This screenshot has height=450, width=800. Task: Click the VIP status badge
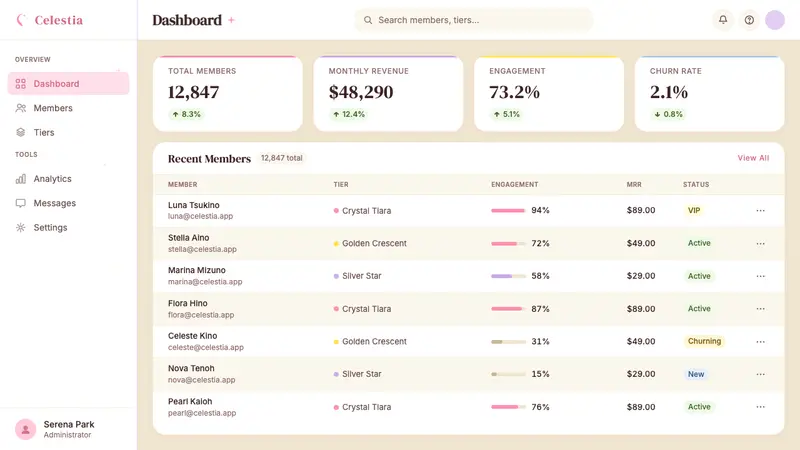pos(694,210)
